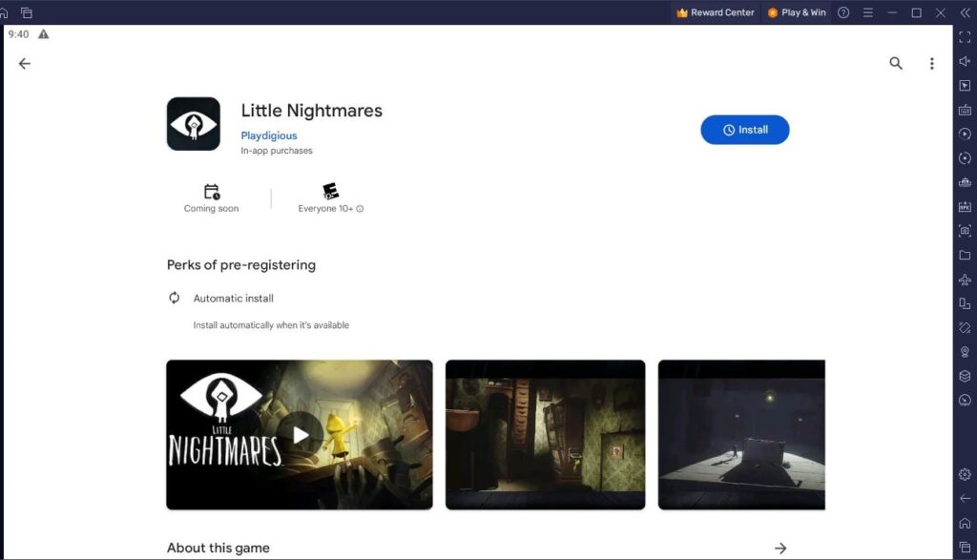This screenshot has height=560, width=977.
Task: Trigger the Shake tool in the sidebar
Action: [x=964, y=327]
